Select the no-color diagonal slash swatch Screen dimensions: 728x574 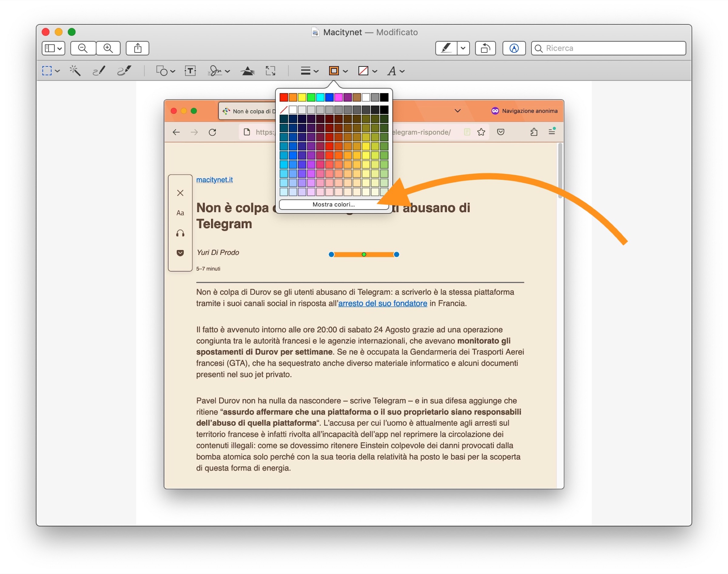[x=284, y=109]
